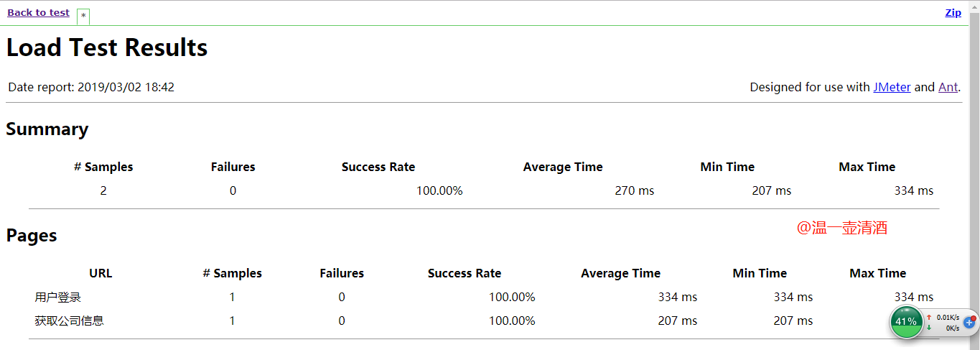Click the Max Time header in Summary table
The height and width of the screenshot is (350, 980).
(x=867, y=167)
